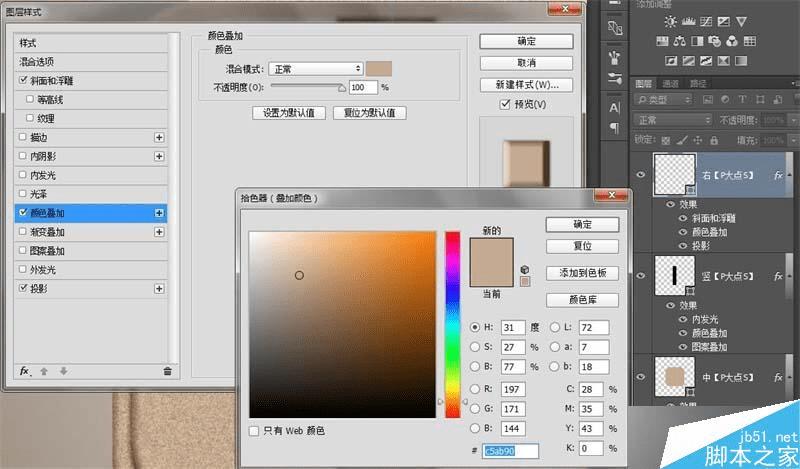Click the web-safe color cube icon
Image resolution: width=800 pixels, height=469 pixels.
[x=525, y=269]
